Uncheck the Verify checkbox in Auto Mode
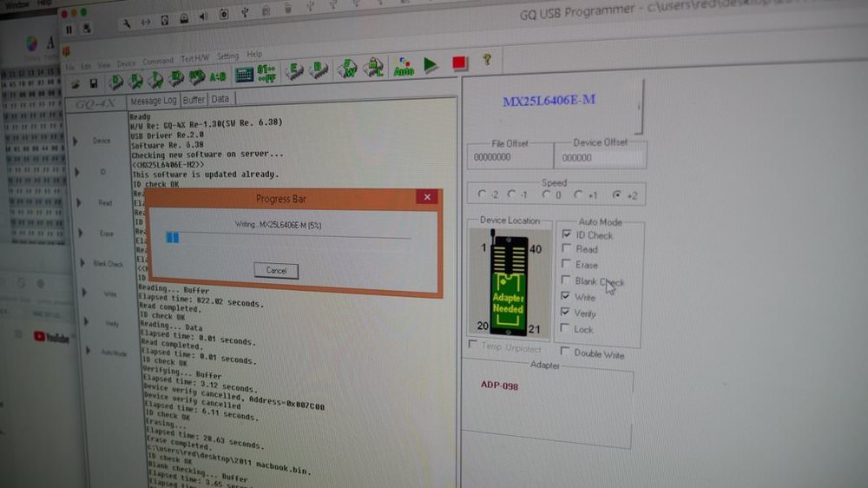The width and height of the screenshot is (868, 488). pos(565,312)
